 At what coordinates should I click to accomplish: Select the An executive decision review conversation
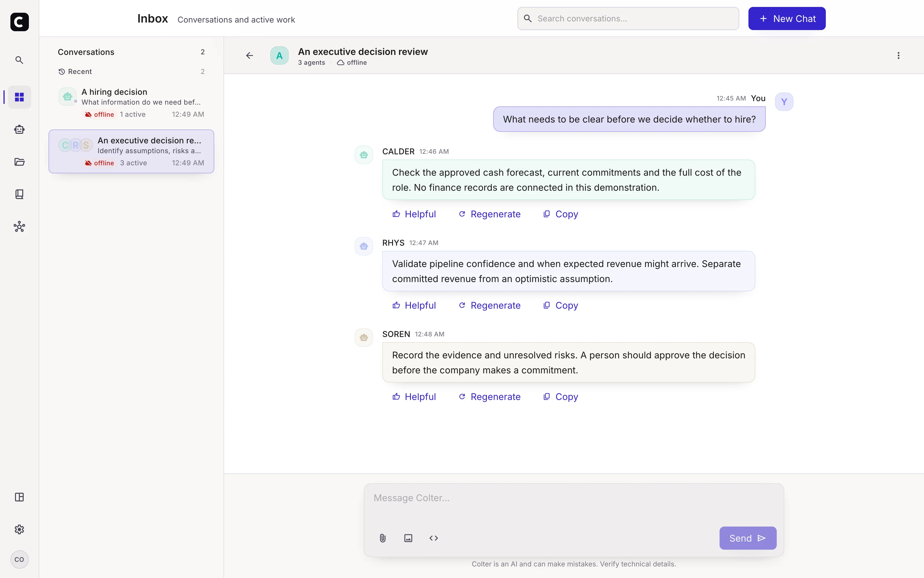pos(131,151)
